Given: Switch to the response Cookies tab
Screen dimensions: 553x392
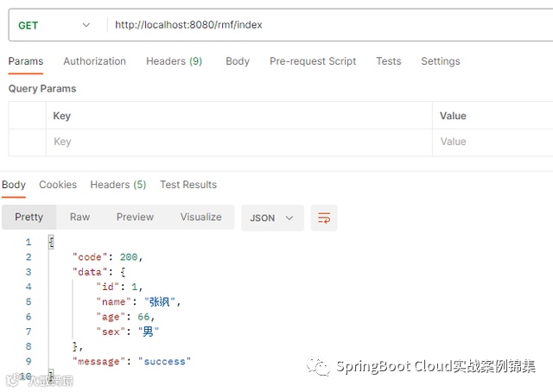Looking at the screenshot, I should [x=58, y=185].
